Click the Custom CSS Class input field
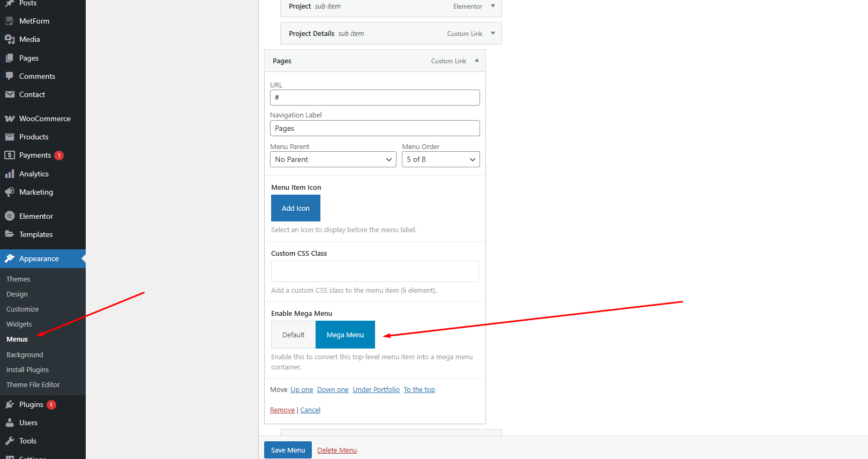The image size is (868, 459). tap(375, 271)
